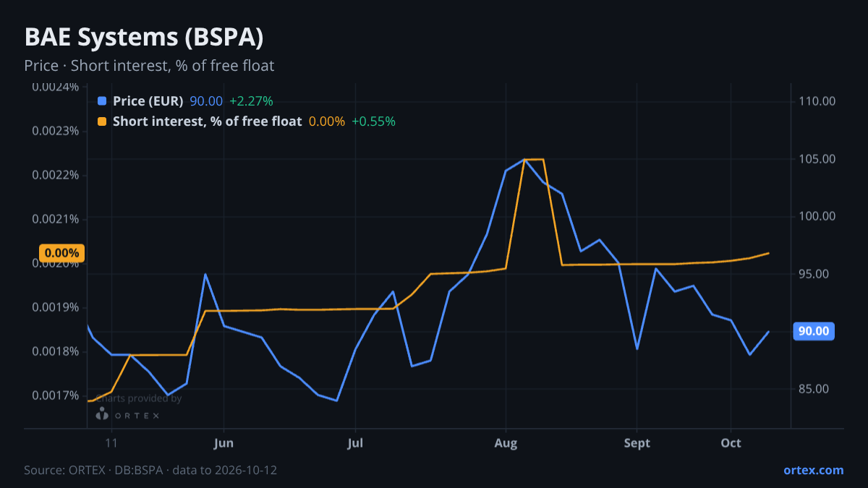Click the orange 0.00% value in the legend
The width and height of the screenshot is (868, 488).
327,121
